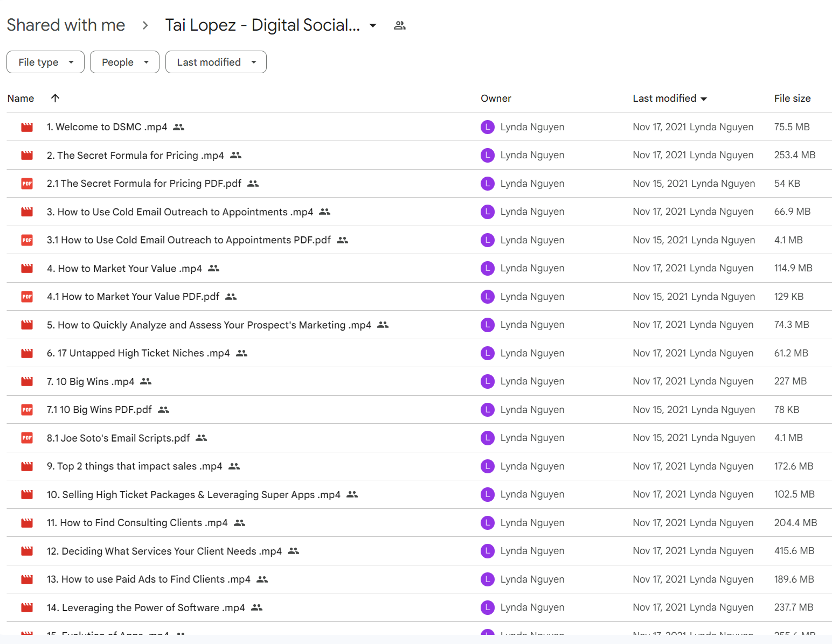Click Lynda Nguyen avatar in Welcome to DSMC row
This screenshot has width=832, height=644.
(x=487, y=127)
